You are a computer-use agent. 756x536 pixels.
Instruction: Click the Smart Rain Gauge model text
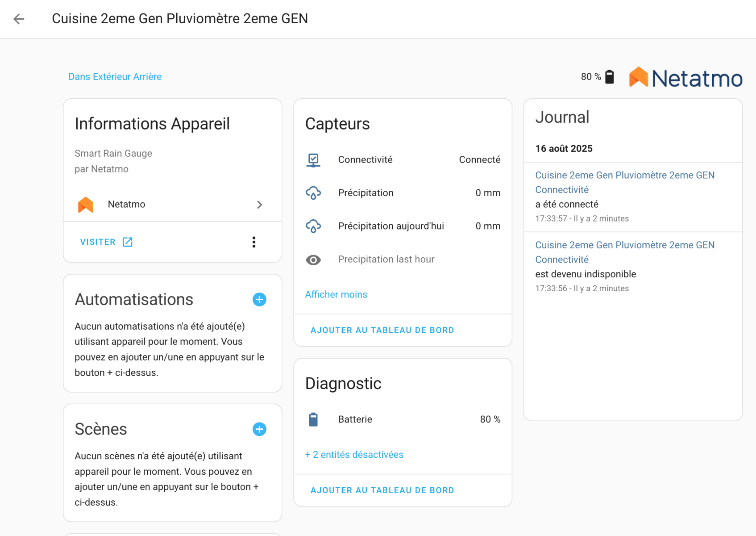[113, 154]
